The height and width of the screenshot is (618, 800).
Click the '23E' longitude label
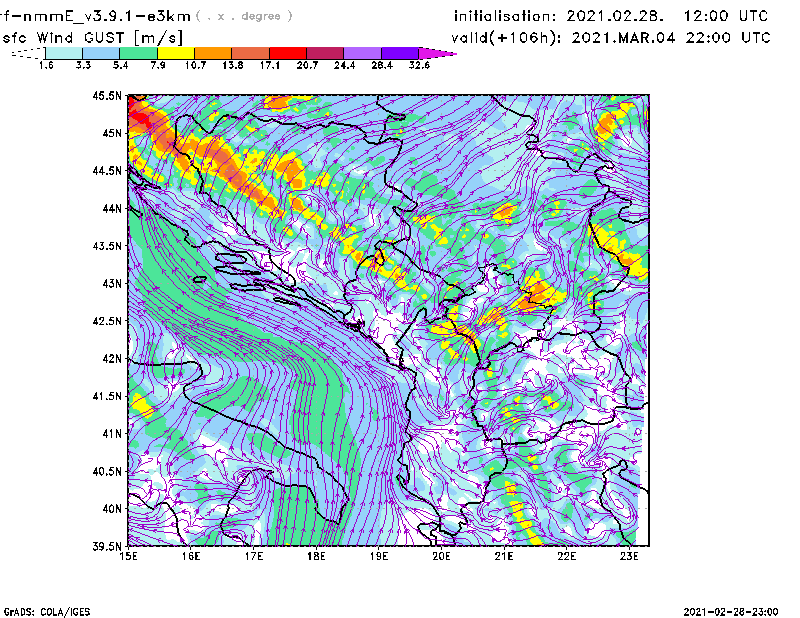click(629, 556)
